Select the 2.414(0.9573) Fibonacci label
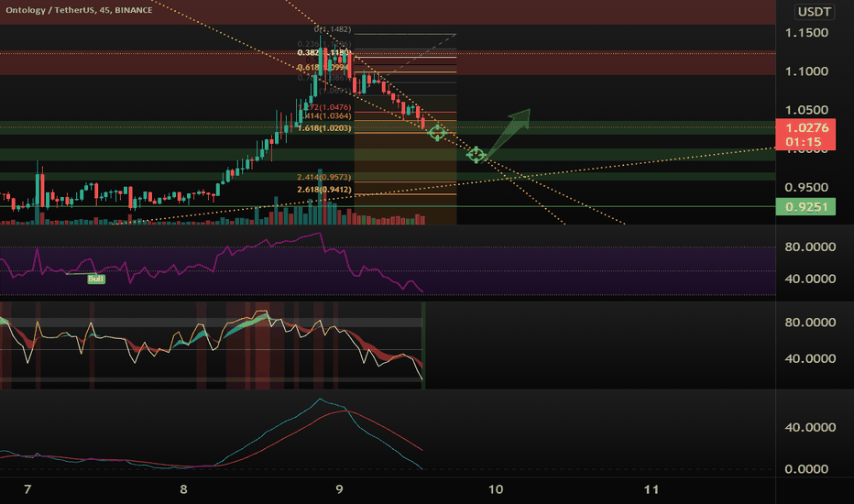The width and height of the screenshot is (854, 504). click(x=324, y=177)
